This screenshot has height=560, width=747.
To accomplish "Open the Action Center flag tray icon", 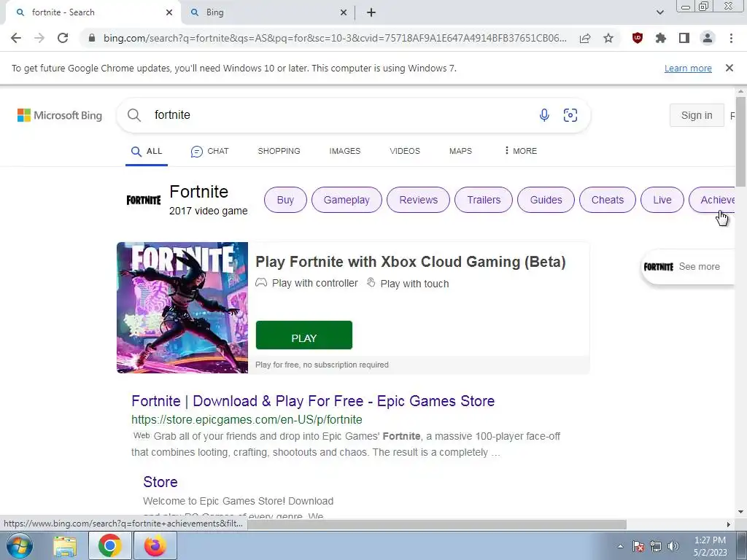I will (x=638, y=546).
